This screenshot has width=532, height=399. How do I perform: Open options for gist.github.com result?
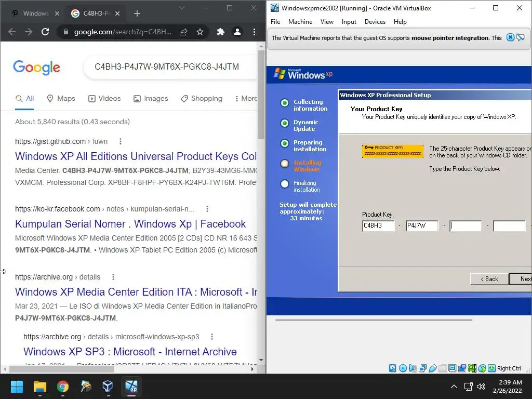point(121,141)
